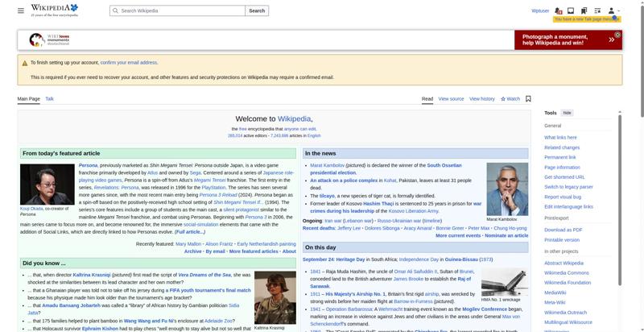Open "Mogilev Conference" link
This screenshot has height=332, width=644.
pos(485,309)
